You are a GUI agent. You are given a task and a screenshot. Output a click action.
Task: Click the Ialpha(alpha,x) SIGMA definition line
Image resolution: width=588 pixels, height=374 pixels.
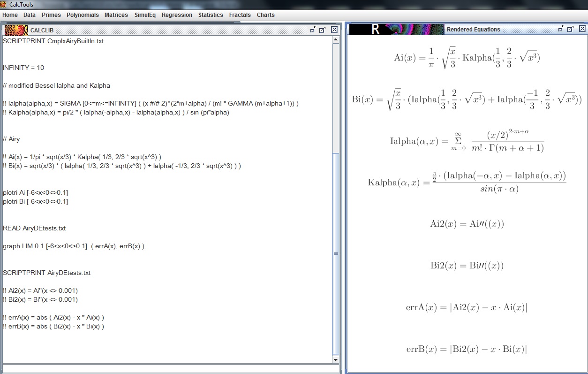pos(151,103)
